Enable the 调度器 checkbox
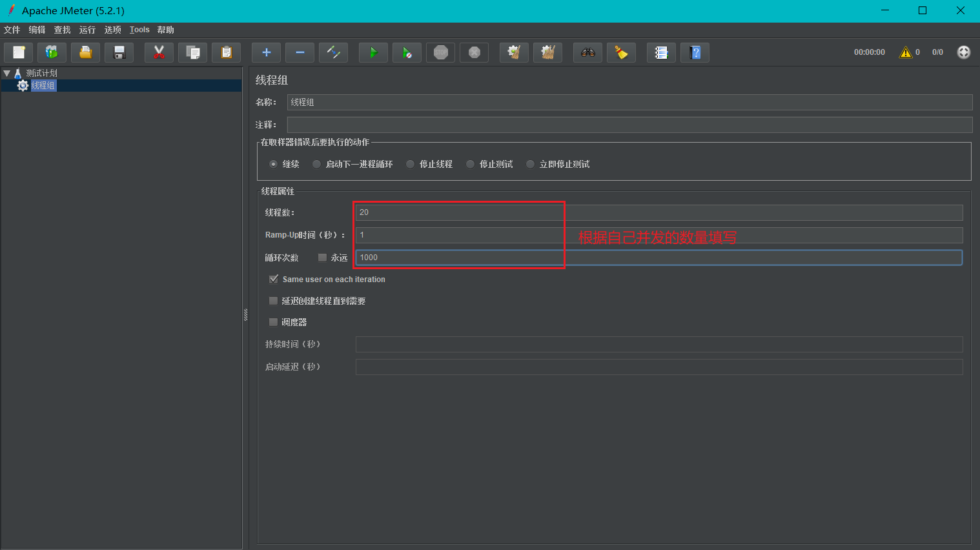This screenshot has width=980, height=550. [x=273, y=322]
